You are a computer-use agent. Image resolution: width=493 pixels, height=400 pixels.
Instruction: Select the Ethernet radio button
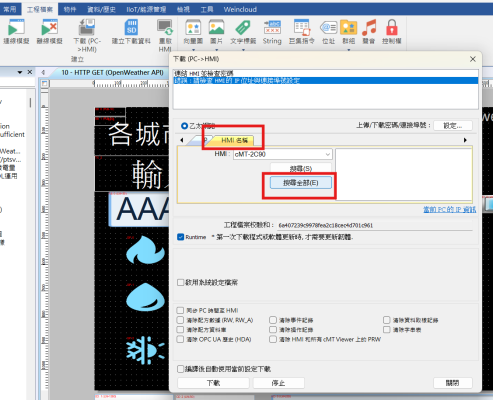point(184,126)
